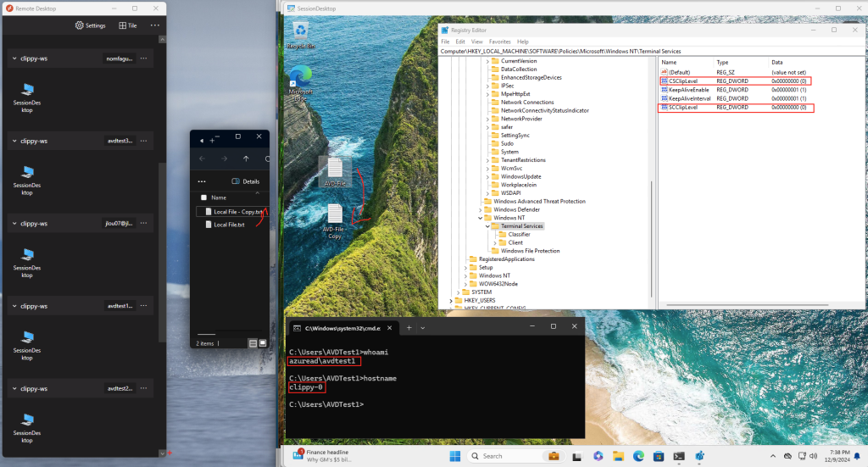Click the volume icon in system tray
The width and height of the screenshot is (868, 467).
pos(813,456)
